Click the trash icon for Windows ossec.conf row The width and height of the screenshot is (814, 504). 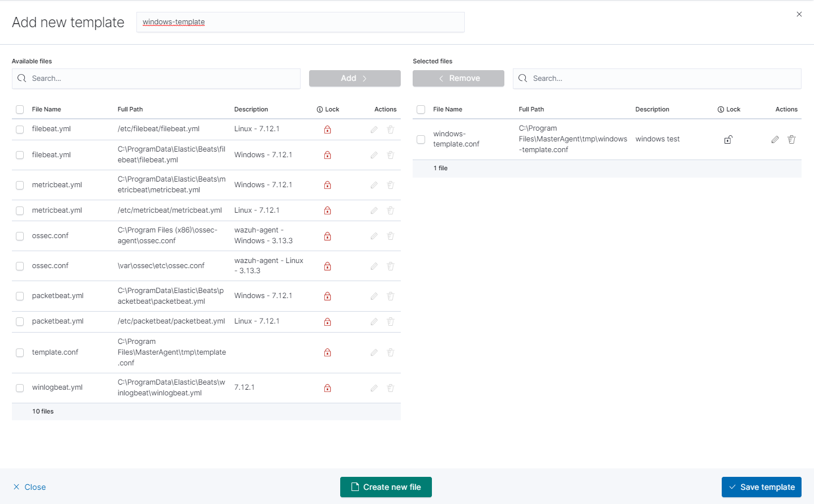tap(391, 236)
